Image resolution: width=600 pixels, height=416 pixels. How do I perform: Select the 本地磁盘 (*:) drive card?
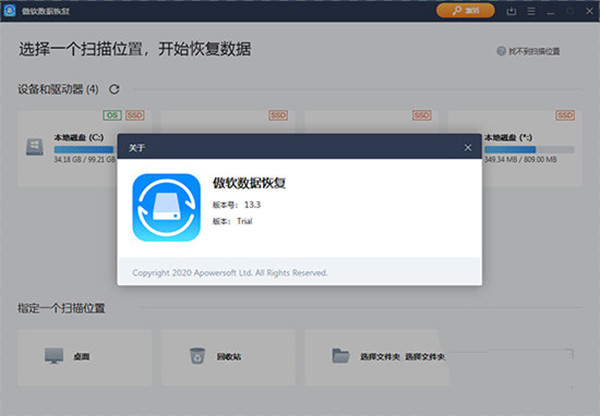tap(532, 148)
